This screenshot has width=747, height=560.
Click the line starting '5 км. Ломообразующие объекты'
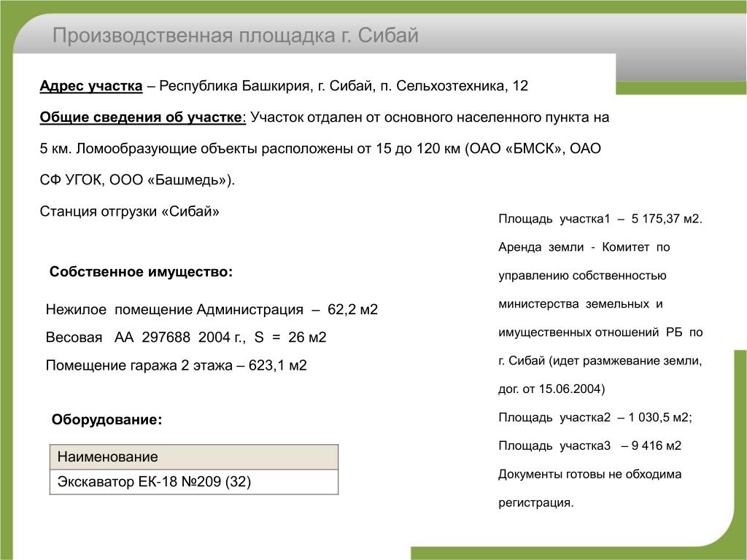point(320,149)
